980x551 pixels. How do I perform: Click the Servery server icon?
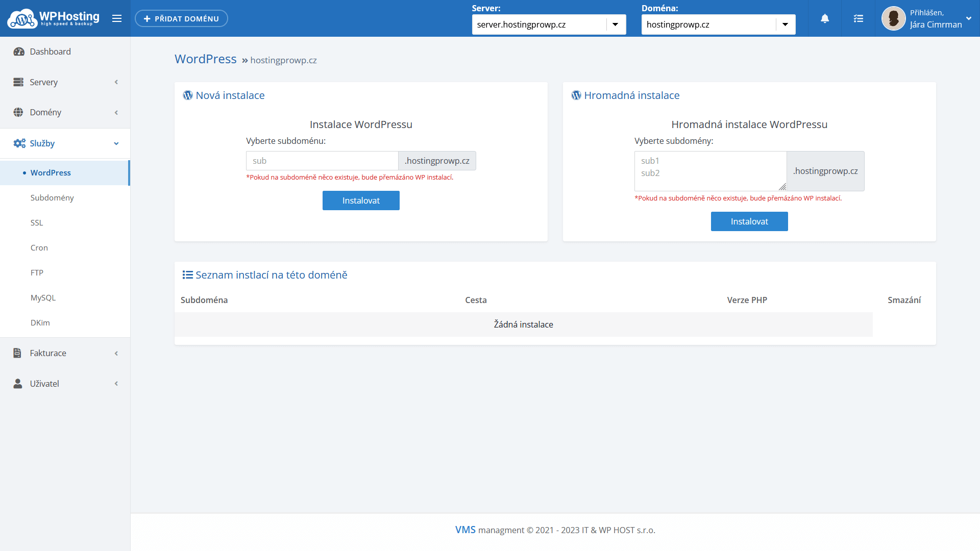[x=18, y=82]
